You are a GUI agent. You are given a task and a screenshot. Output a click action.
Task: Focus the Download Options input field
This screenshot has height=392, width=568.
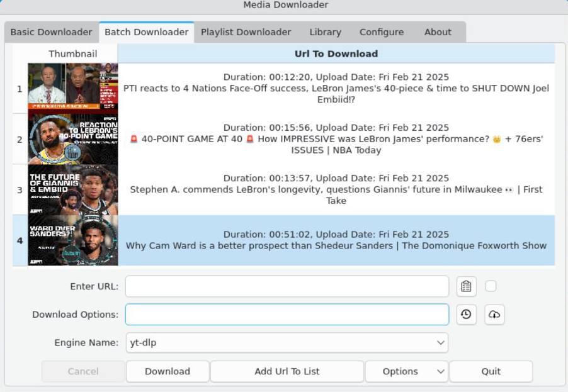coord(287,315)
